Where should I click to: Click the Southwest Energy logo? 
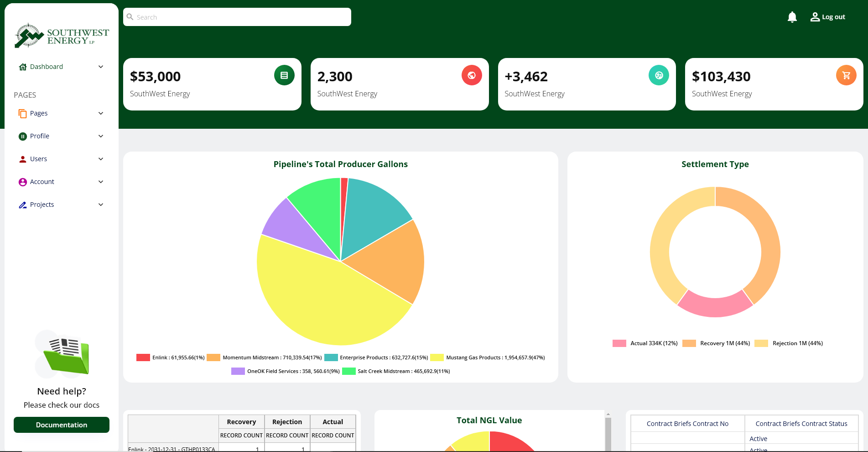click(62, 36)
